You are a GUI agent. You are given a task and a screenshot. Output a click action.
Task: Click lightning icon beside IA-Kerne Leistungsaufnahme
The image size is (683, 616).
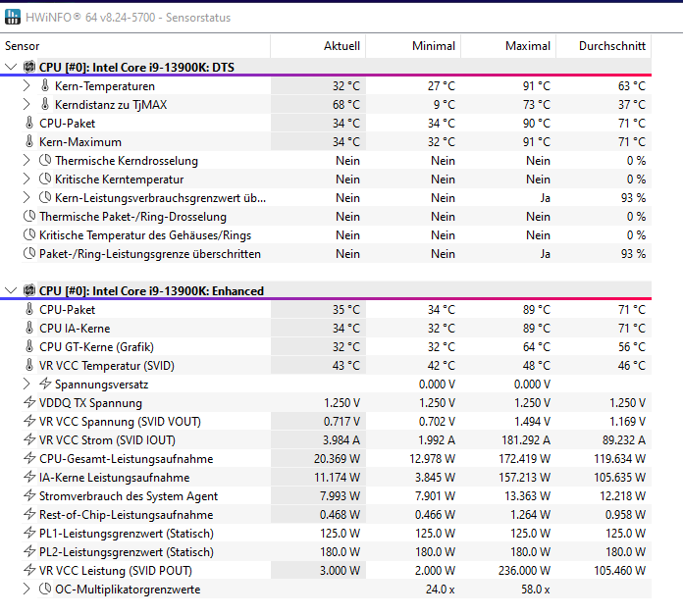pos(29,477)
